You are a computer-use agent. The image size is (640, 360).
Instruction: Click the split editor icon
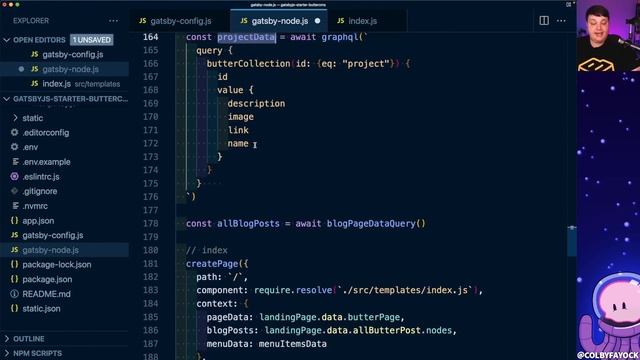click(544, 20)
